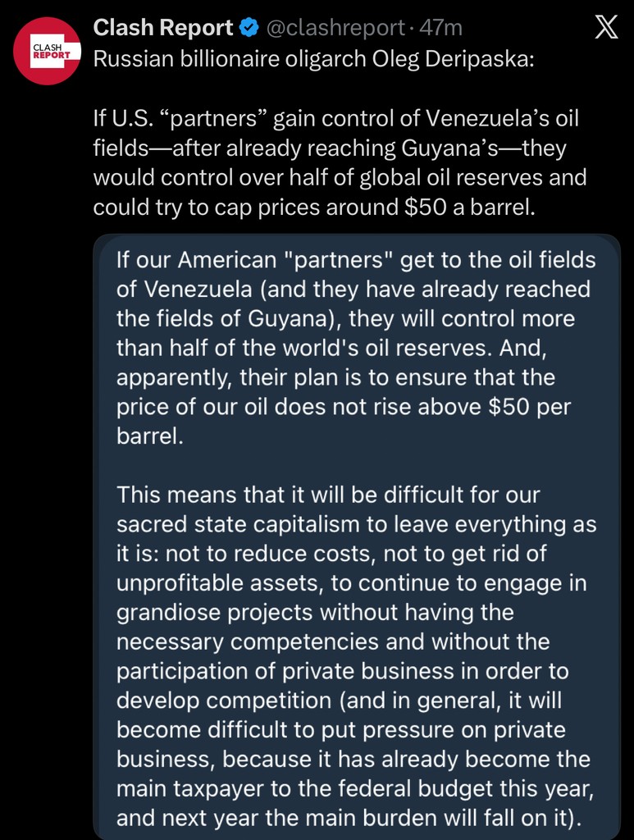
Task: Click "$50 per" in the quoted image
Action: coord(527,408)
